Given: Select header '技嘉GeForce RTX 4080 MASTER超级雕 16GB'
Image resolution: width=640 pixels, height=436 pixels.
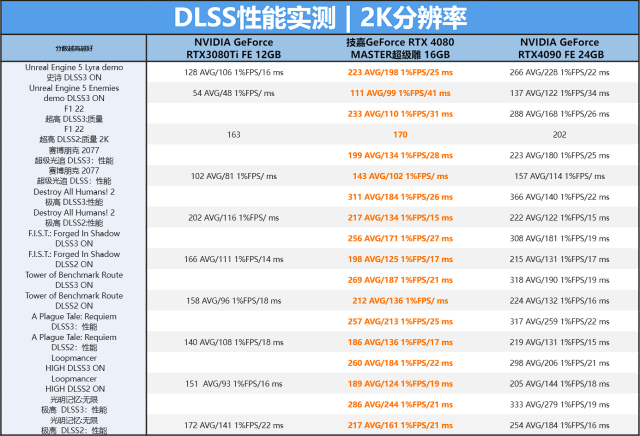Looking at the screenshot, I should [400, 48].
